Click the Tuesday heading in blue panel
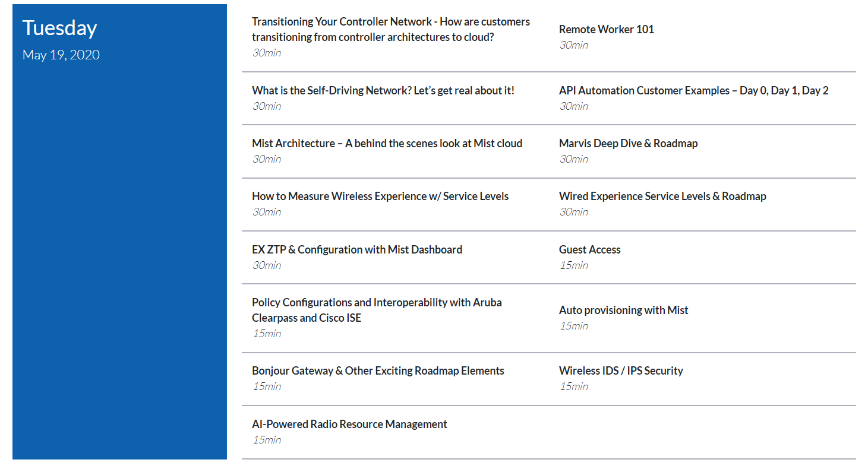The image size is (868, 469). 59,28
